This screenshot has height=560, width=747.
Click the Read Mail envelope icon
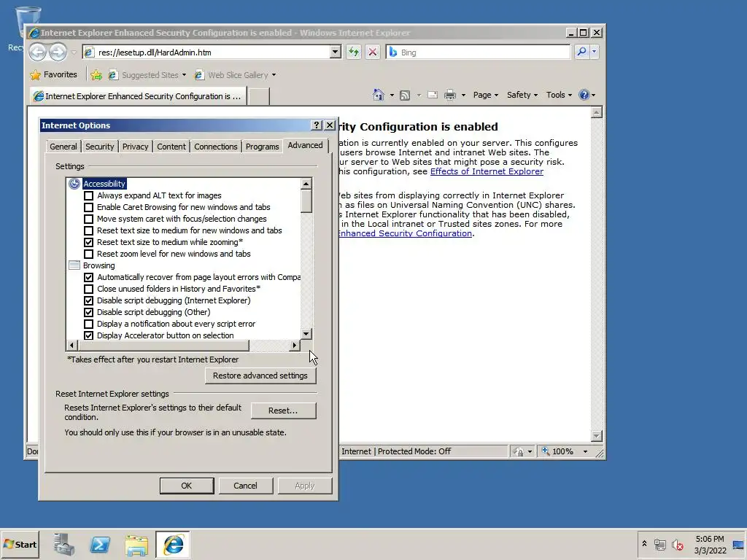[433, 95]
